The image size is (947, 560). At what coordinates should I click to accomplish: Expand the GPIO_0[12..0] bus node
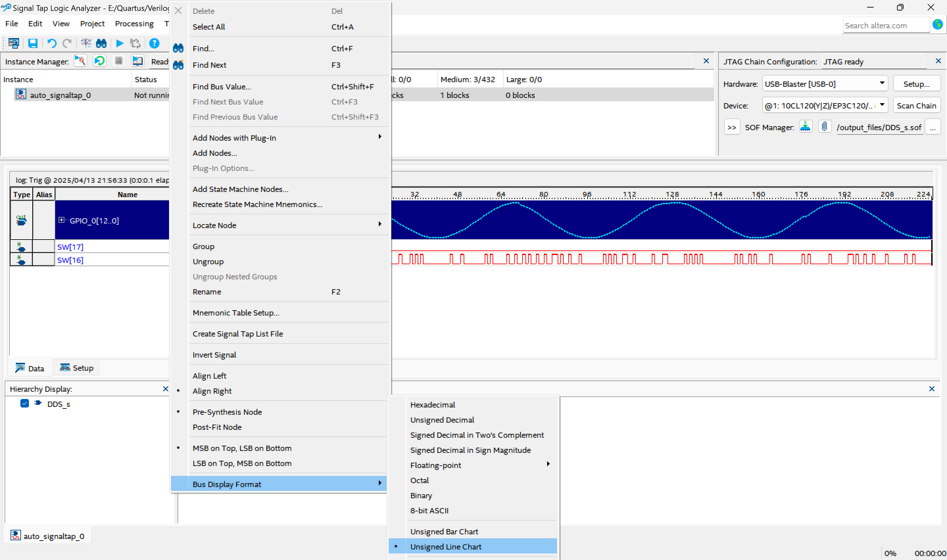pos(61,220)
